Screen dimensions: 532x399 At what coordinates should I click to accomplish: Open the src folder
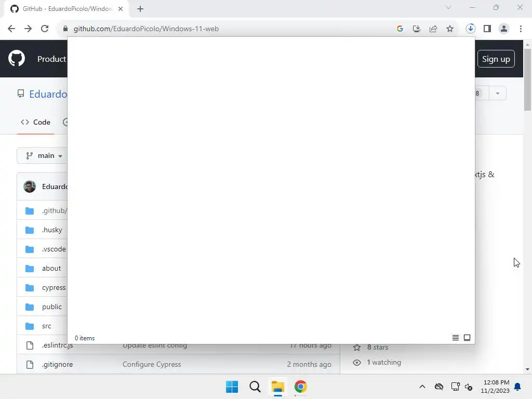(46, 326)
